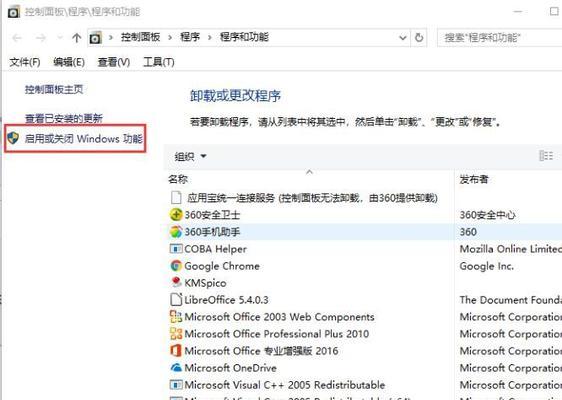Click the shield icon beside Windows 功能 link
Screen dimensions: 562x400
point(13,138)
